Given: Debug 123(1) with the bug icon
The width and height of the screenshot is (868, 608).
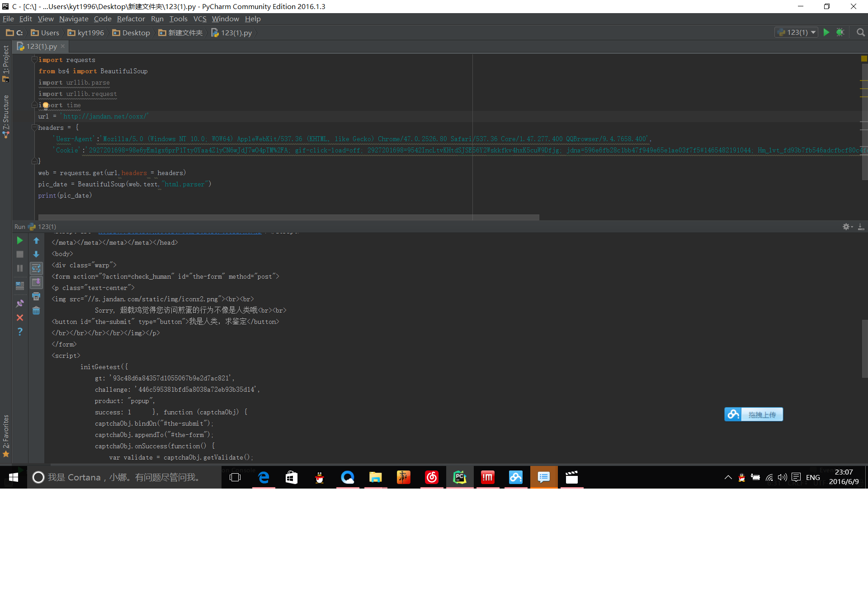Looking at the screenshot, I should tap(840, 33).
